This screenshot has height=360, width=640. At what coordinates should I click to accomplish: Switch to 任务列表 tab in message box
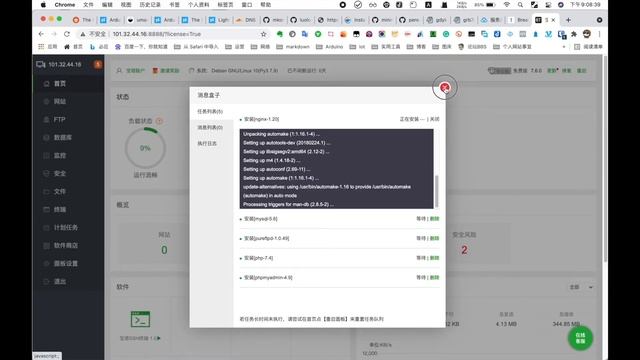click(210, 111)
